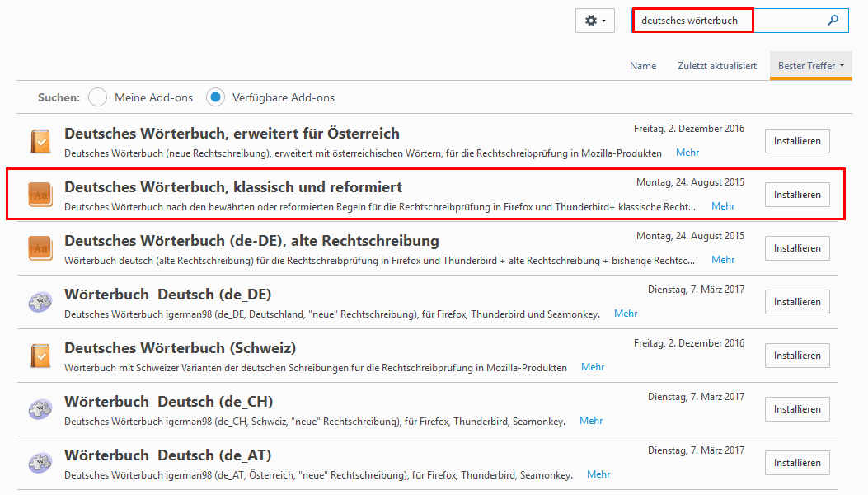
Task: Install Deutsches Wörterbuch, erweitert für Österreich
Action: [797, 141]
